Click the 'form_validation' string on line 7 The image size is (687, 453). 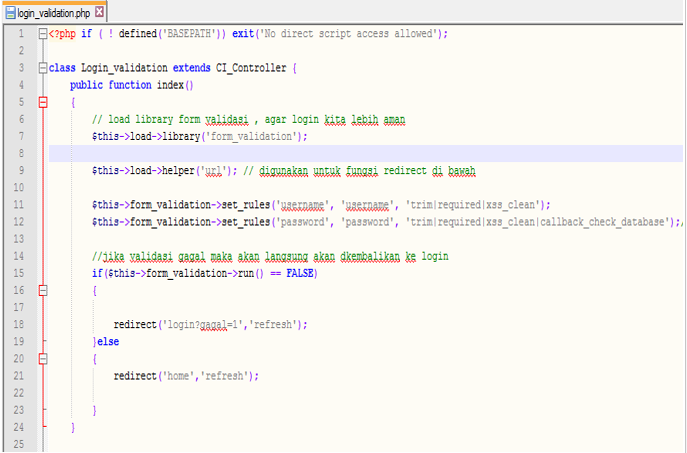(x=251, y=136)
